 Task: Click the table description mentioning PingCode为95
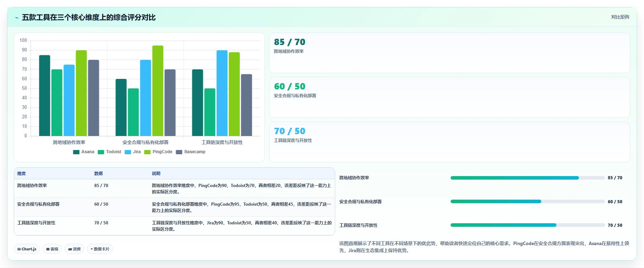(x=242, y=207)
